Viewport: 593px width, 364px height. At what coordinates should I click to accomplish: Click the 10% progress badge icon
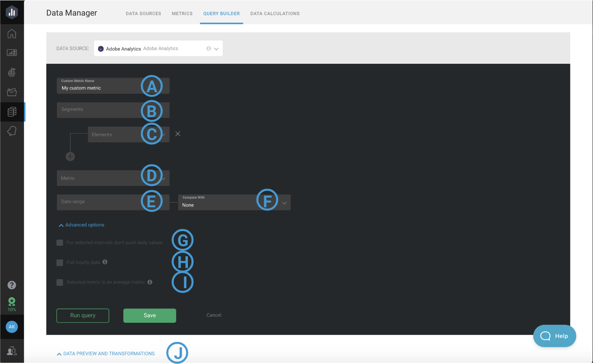pyautogui.click(x=12, y=304)
